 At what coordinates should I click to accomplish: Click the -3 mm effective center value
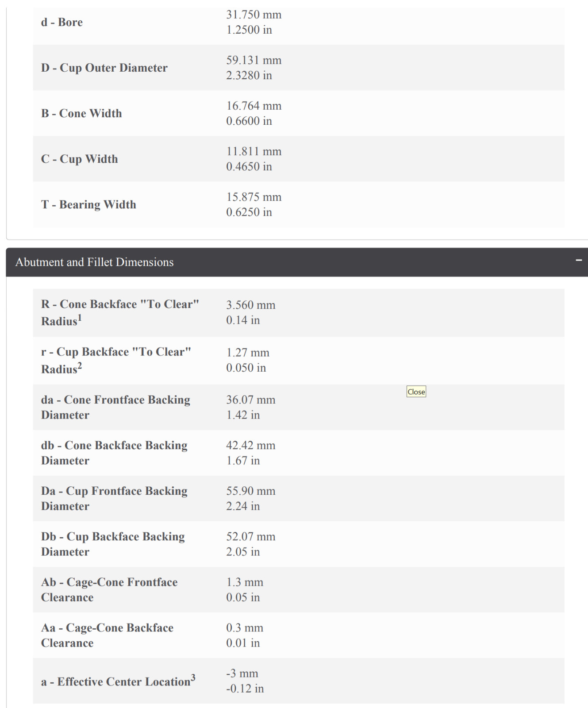pos(242,673)
